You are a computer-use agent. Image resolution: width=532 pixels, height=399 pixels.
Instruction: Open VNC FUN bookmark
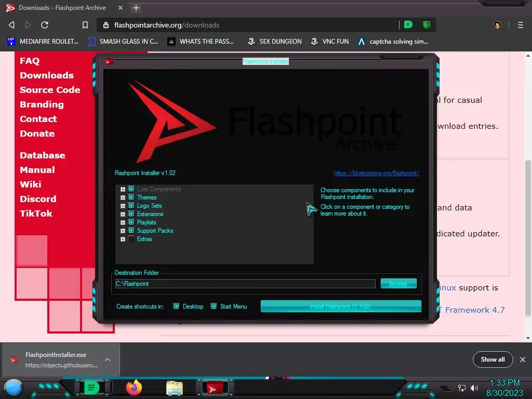pyautogui.click(x=330, y=42)
